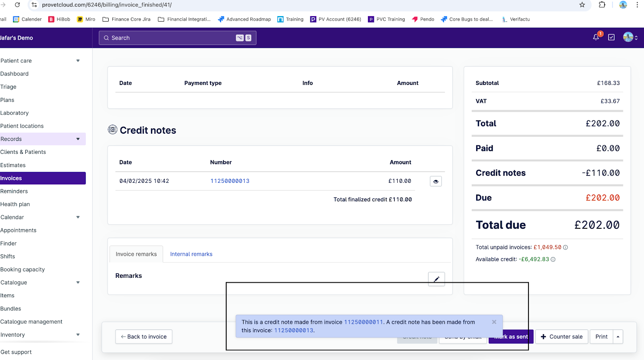
Task: Open 11250000013 link in the blue banner
Action: click(294, 330)
